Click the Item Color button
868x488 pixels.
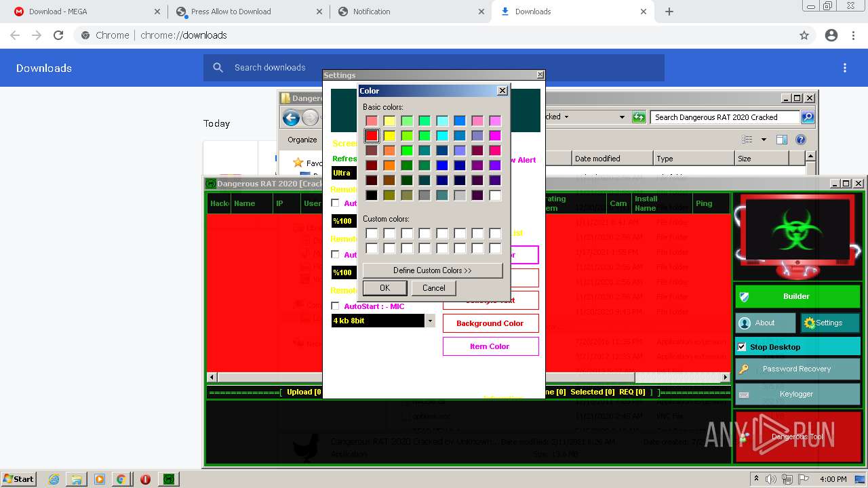point(490,346)
